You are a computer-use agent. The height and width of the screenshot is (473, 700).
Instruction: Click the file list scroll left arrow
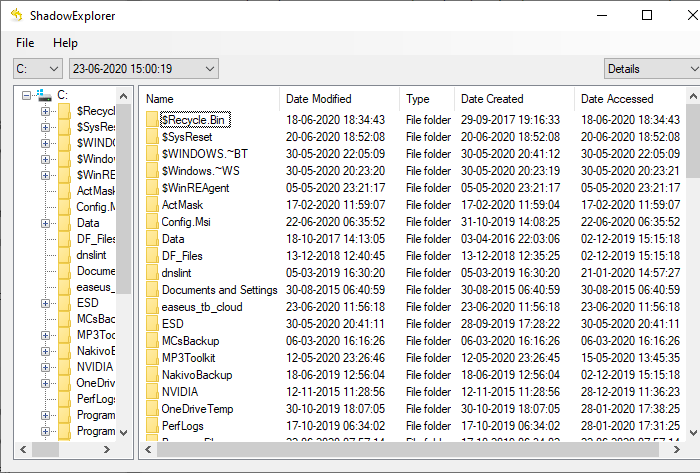pyautogui.click(x=148, y=450)
